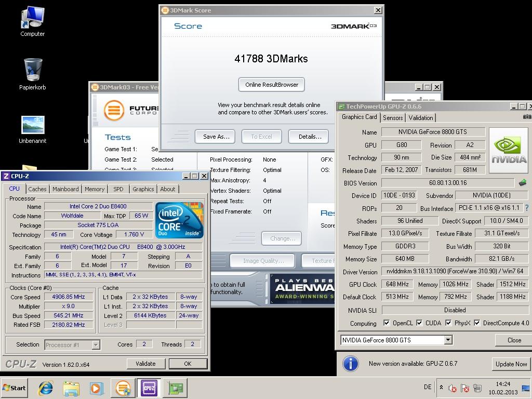Switch to 3DMark03 taskbar button
This screenshot has height=399, width=532.
point(123,388)
